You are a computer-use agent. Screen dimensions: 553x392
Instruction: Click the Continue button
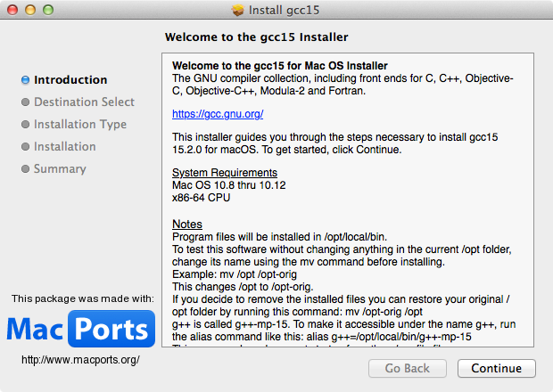497,369
